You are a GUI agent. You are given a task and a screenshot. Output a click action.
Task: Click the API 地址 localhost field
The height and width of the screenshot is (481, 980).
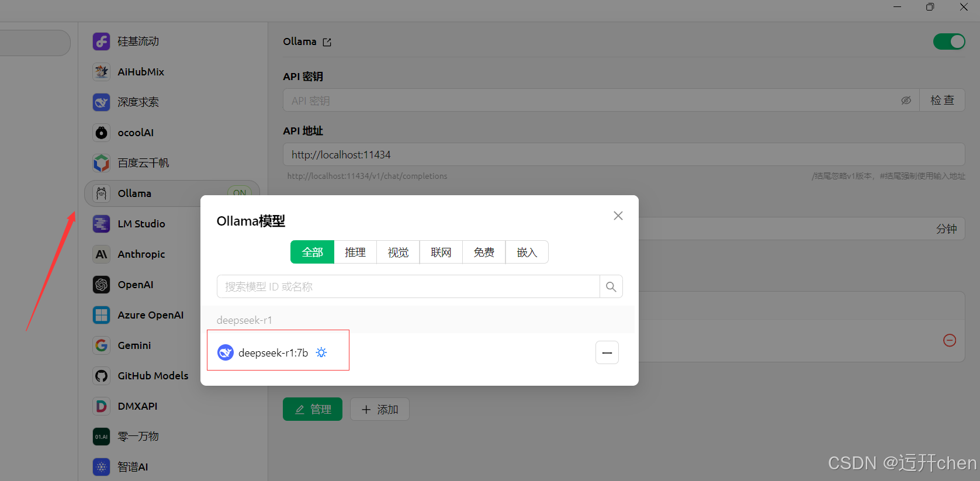coord(624,154)
